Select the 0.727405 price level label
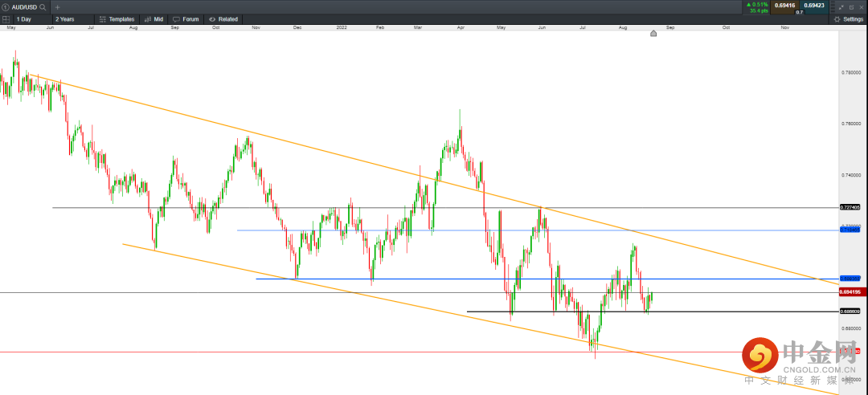 coord(850,207)
